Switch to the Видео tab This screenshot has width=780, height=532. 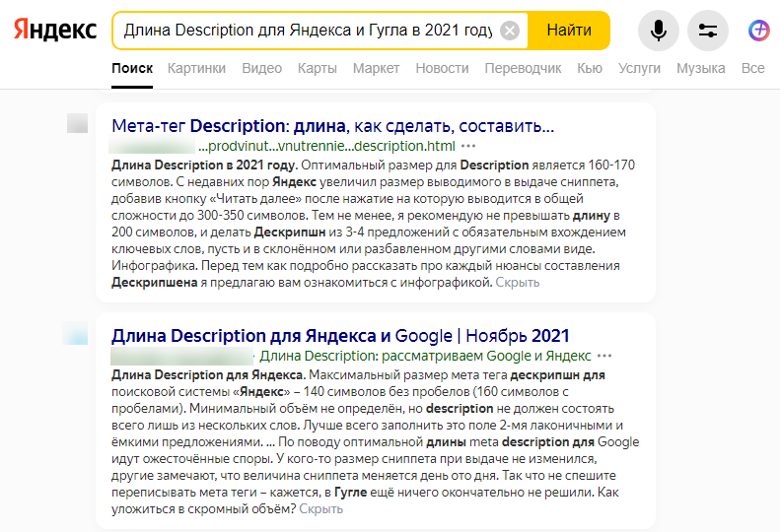[261, 68]
